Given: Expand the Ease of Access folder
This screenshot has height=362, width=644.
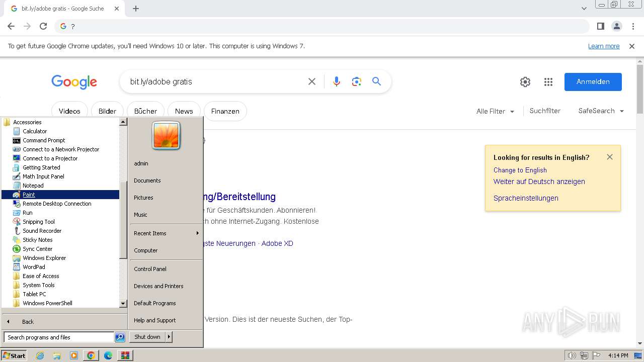Looking at the screenshot, I should point(40,276).
